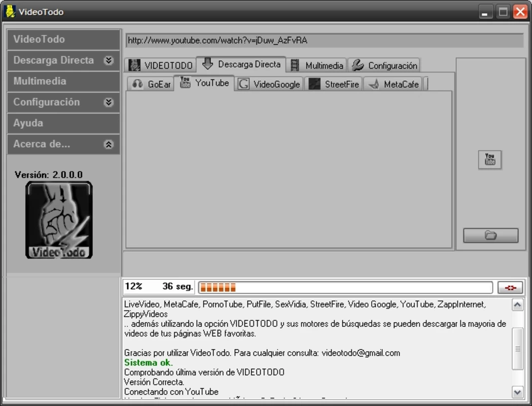Click the '12%' progress percentage text
532x406 pixels.
click(133, 286)
